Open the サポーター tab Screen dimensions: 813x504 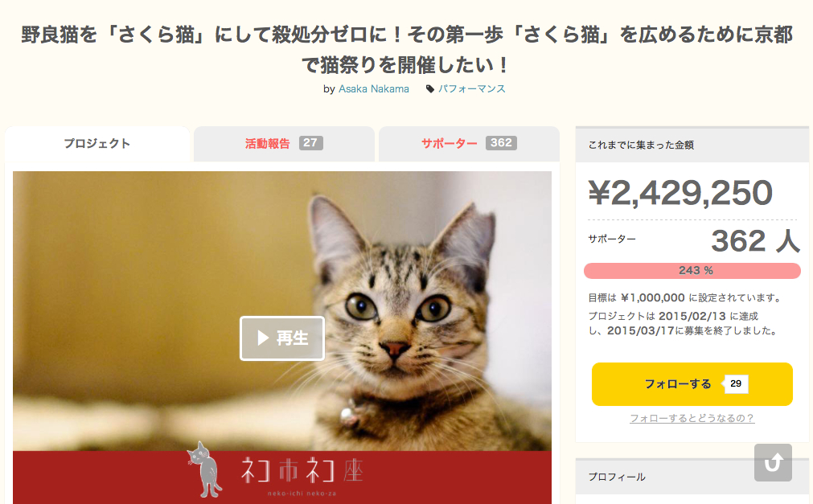click(469, 144)
